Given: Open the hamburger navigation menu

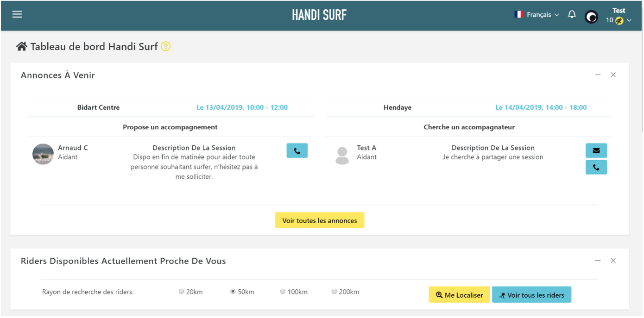Looking at the screenshot, I should (17, 14).
